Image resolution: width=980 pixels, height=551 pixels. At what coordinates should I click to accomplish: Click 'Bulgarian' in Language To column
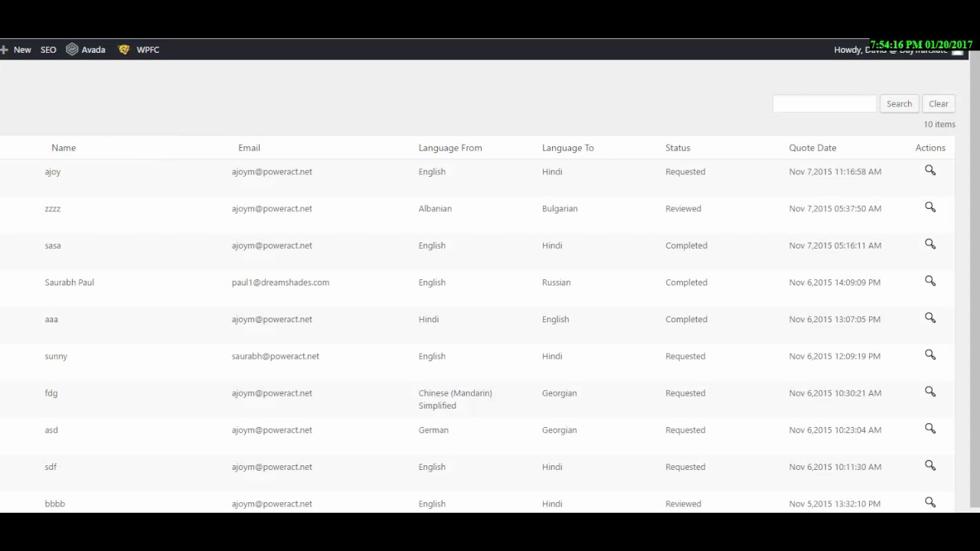coord(560,209)
